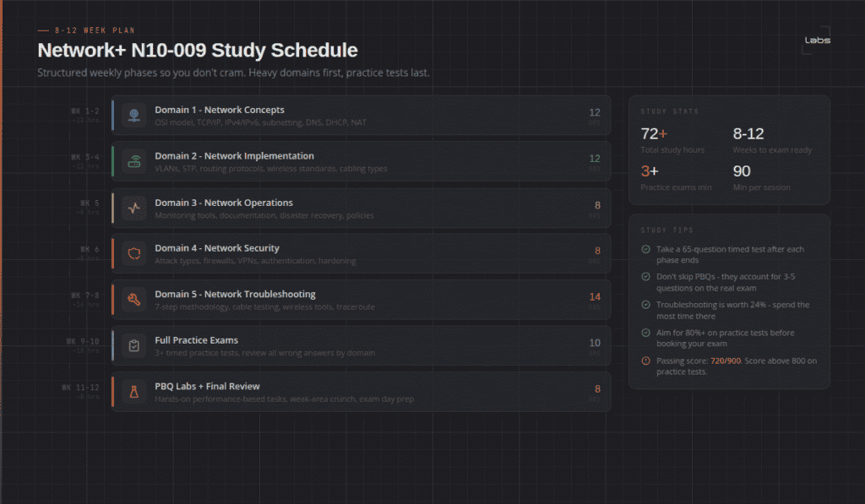The image size is (865, 504).
Task: Click the globe icon for Domain 1
Action: (x=134, y=116)
